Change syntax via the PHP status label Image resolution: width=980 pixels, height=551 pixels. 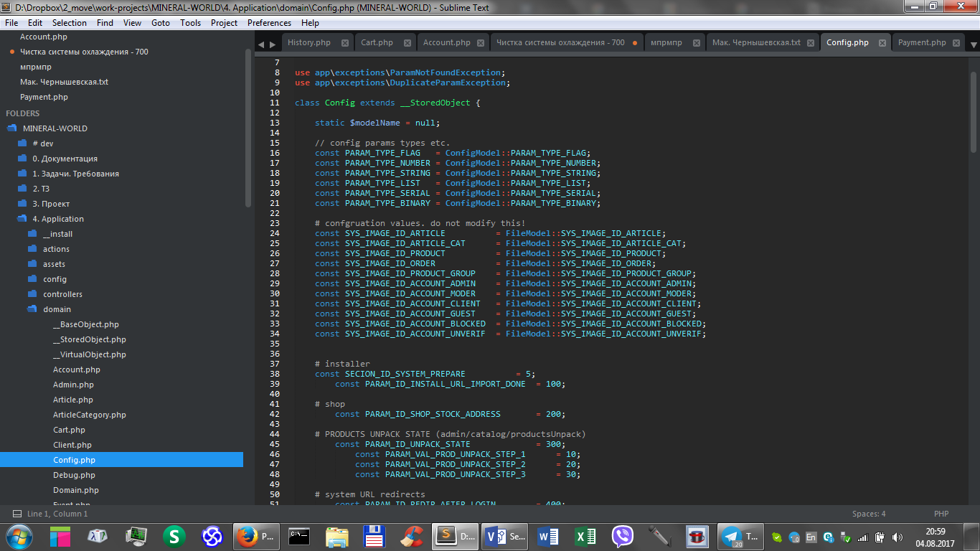tap(941, 514)
